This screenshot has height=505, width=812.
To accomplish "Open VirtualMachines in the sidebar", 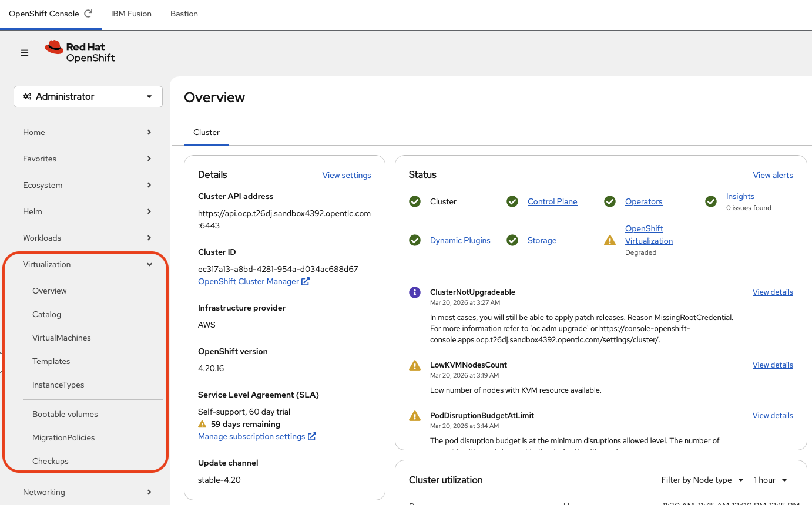I will pos(62,338).
